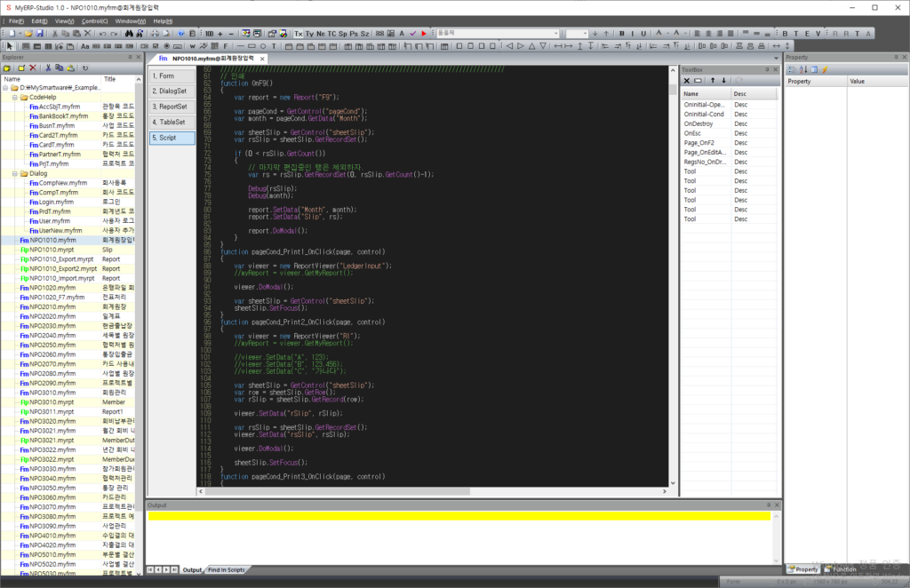Open Find with the binoculars icon
This screenshot has width=910, height=588.
pyautogui.click(x=129, y=34)
